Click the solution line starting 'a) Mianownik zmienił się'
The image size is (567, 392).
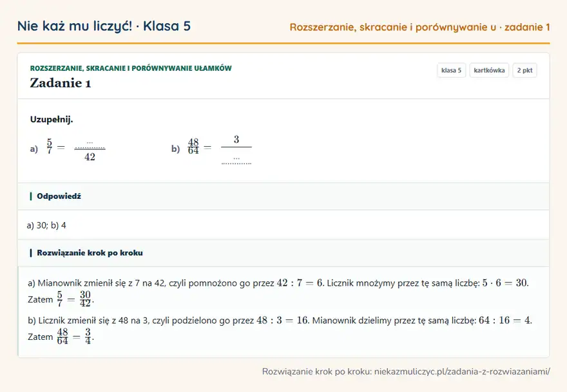[278, 283]
